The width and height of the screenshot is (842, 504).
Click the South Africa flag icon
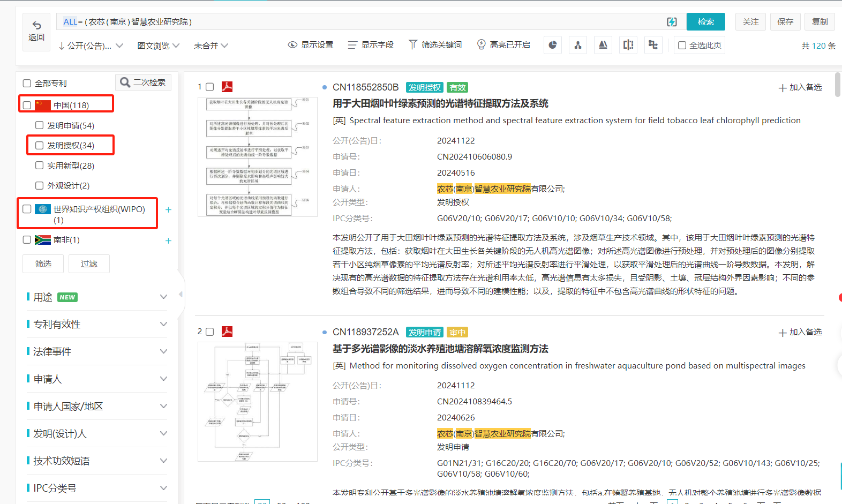click(43, 240)
